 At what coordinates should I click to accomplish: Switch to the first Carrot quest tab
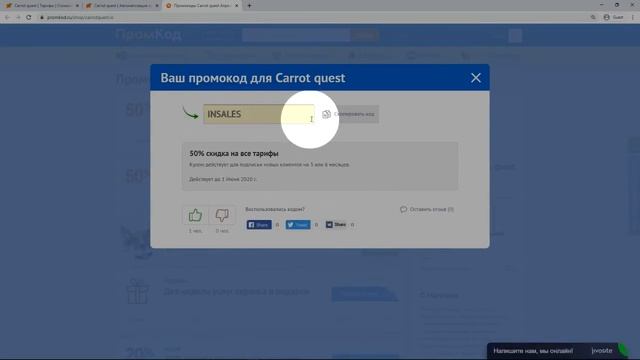coord(41,6)
